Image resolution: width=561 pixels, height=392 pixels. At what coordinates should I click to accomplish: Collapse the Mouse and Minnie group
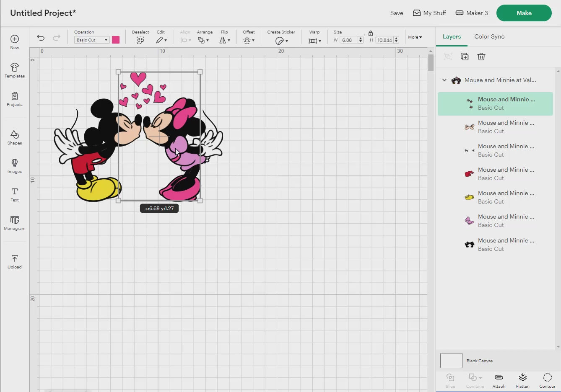tap(444, 80)
